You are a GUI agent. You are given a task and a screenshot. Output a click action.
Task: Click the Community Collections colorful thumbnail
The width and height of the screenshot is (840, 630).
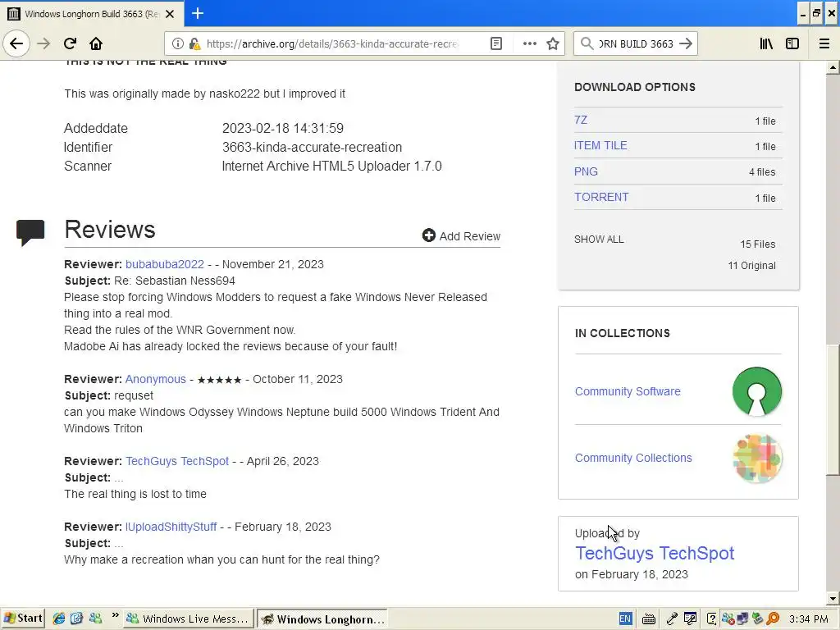tap(757, 459)
